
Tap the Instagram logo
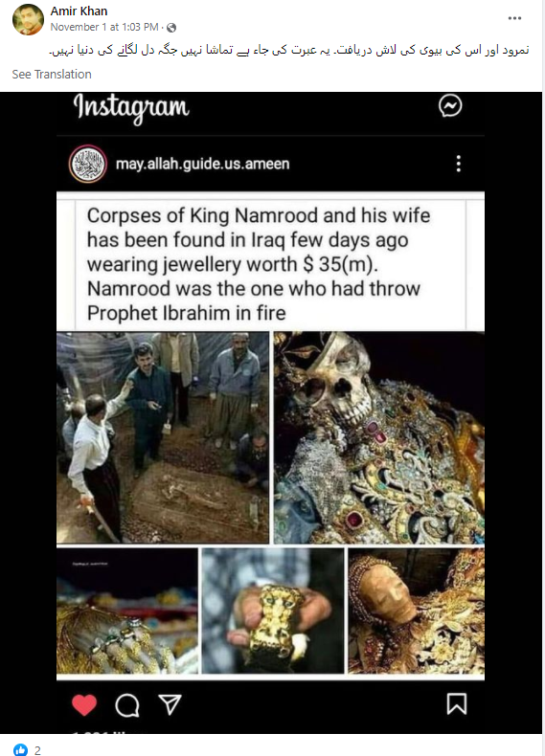pos(131,108)
